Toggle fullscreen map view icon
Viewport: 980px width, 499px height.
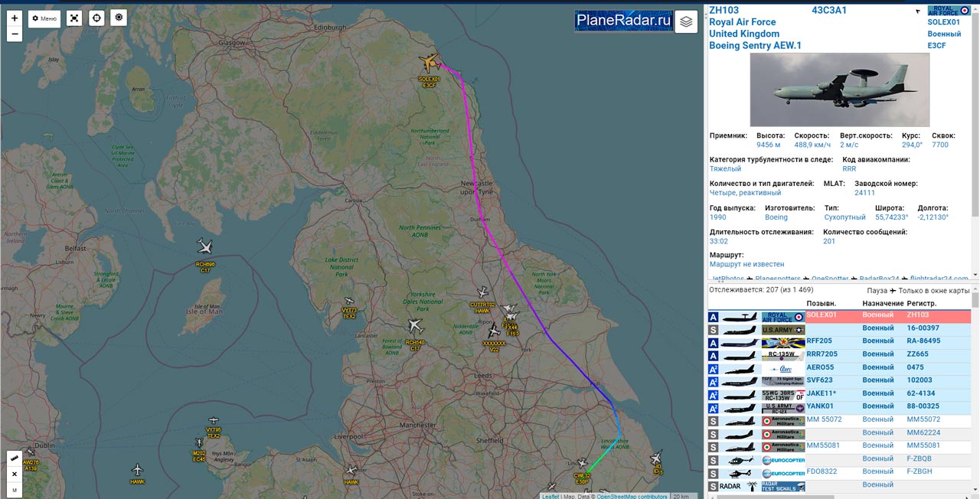(x=74, y=18)
